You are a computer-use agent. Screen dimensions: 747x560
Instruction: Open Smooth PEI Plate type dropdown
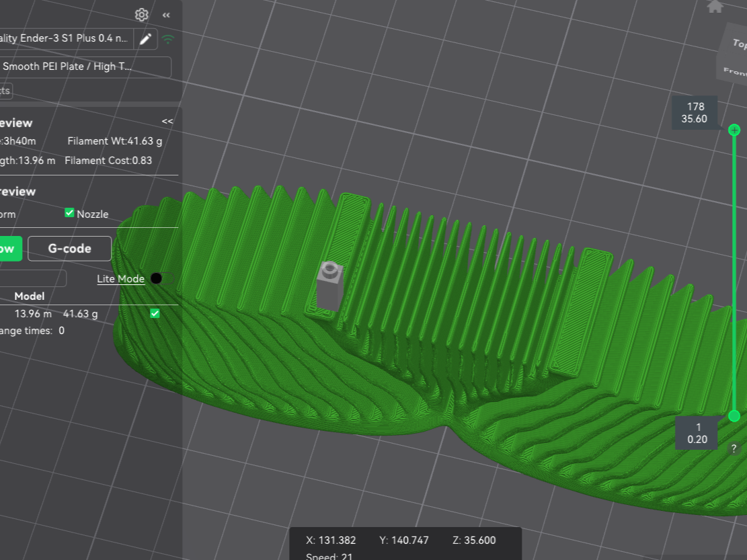[x=85, y=67]
